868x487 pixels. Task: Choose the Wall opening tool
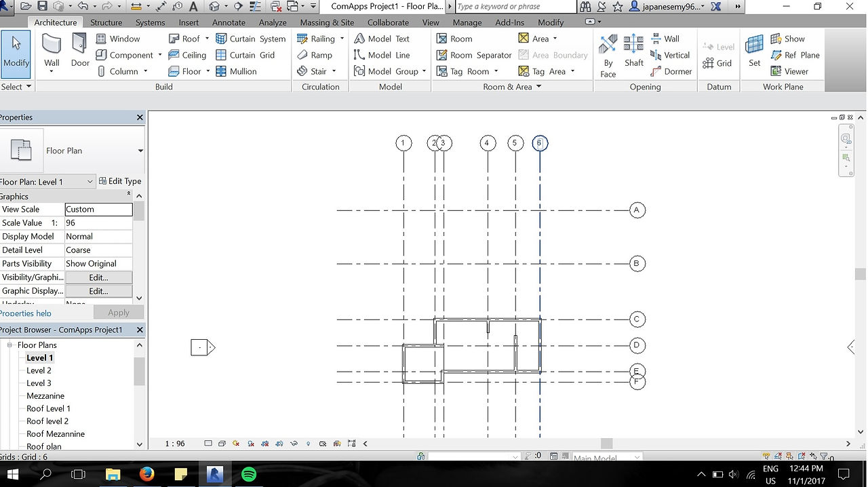point(665,39)
